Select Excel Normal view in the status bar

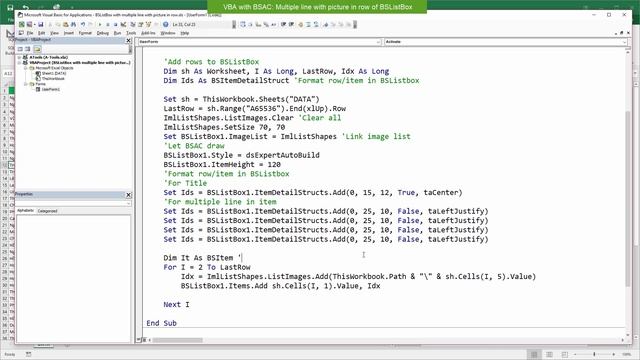[533, 354]
